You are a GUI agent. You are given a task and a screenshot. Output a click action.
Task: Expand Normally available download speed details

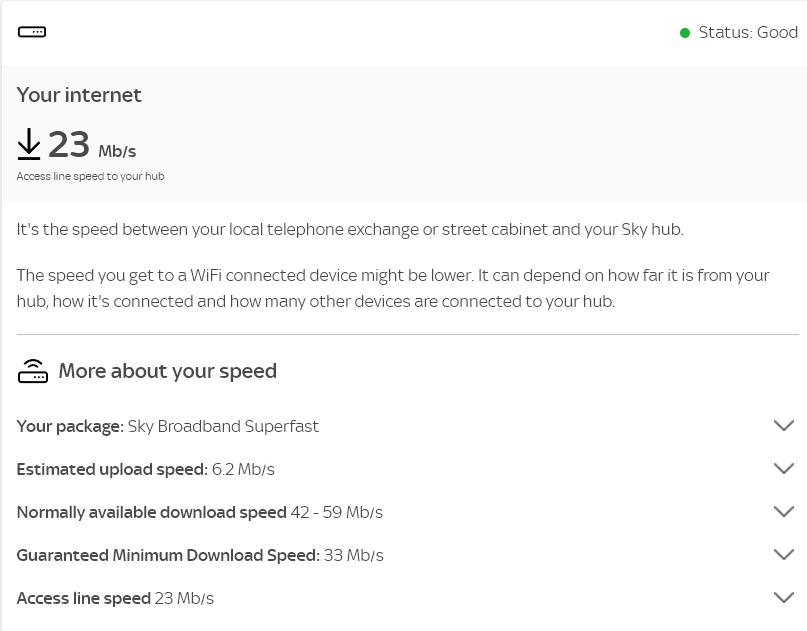(784, 511)
